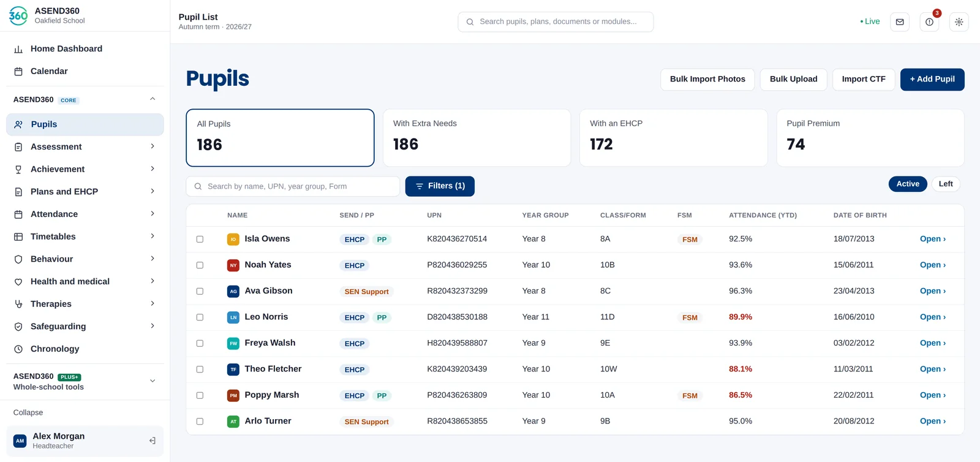Click the Add Pupil button
Viewport: 980px width, 462px height.
point(932,80)
